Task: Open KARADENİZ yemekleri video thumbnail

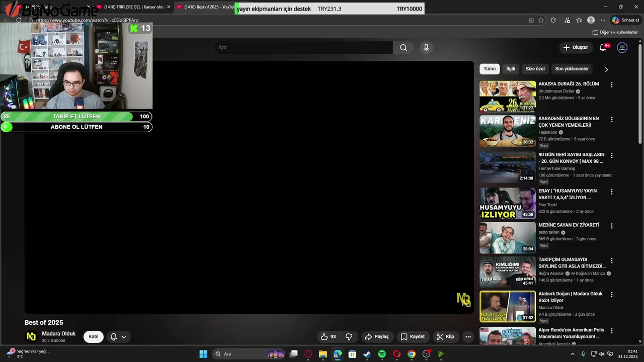Action: [508, 131]
